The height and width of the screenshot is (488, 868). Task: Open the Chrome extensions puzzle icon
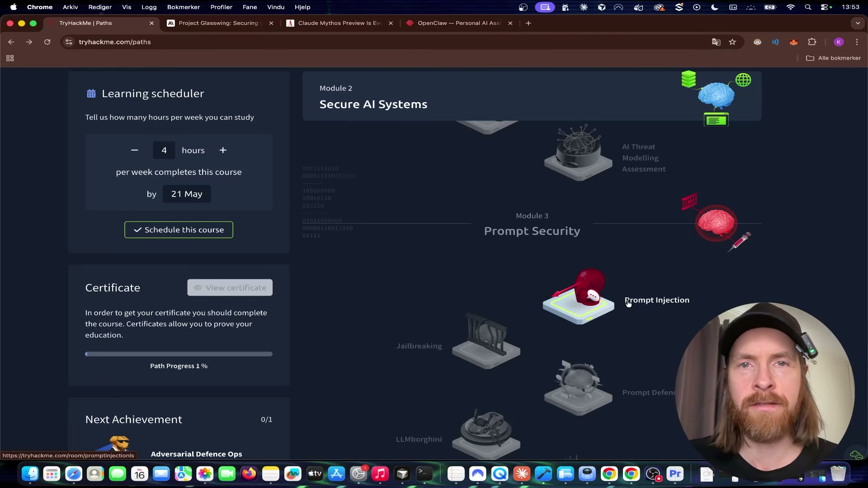coord(812,42)
